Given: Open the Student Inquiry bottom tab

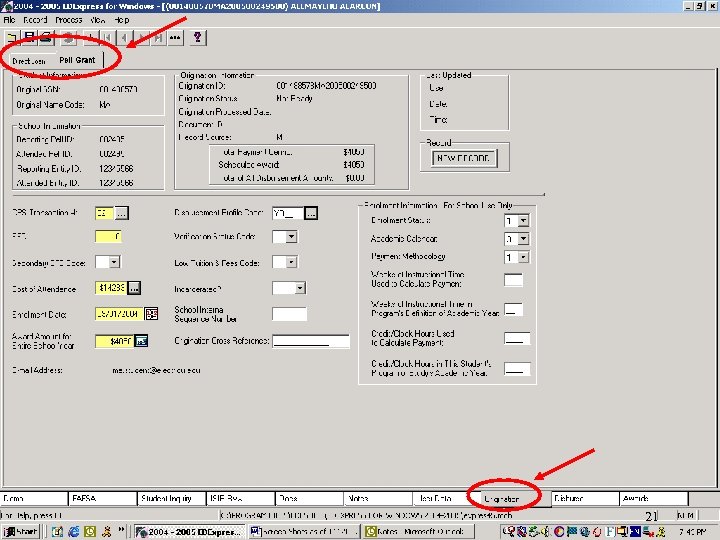Looking at the screenshot, I should click(x=172, y=498).
